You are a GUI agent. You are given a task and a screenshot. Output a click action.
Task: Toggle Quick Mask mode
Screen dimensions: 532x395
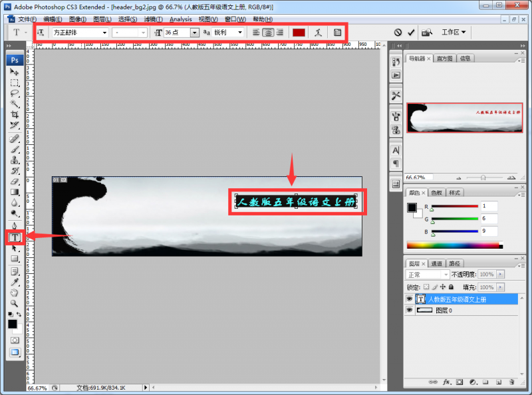tap(15, 340)
